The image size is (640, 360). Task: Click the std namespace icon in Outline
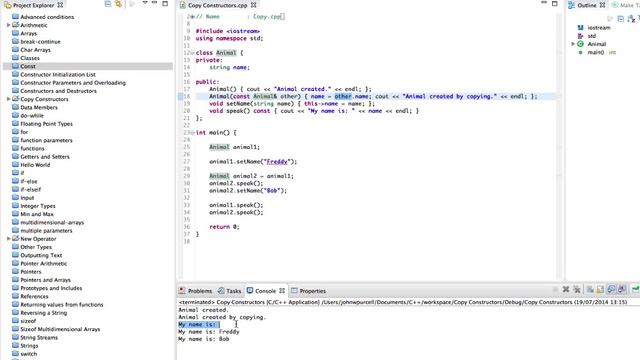click(x=580, y=36)
